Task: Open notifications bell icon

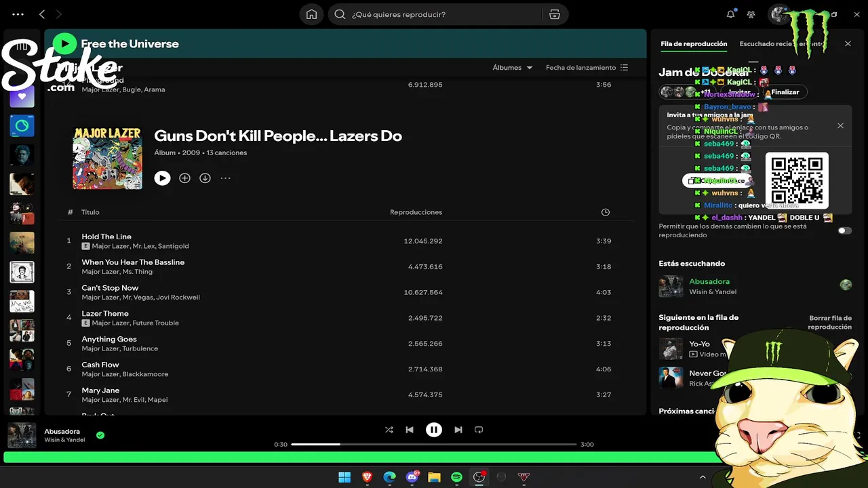Action: pos(730,14)
